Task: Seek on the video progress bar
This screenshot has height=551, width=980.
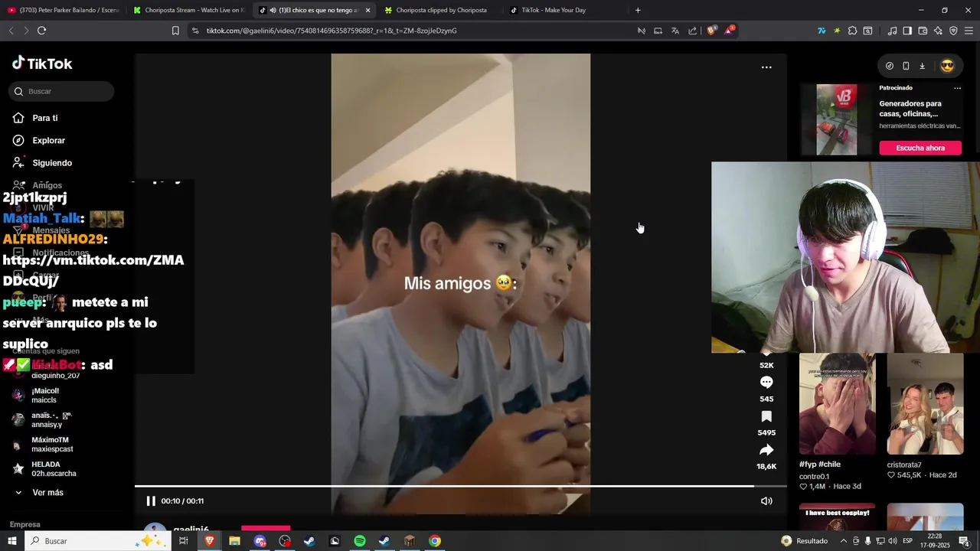Action: [460, 486]
